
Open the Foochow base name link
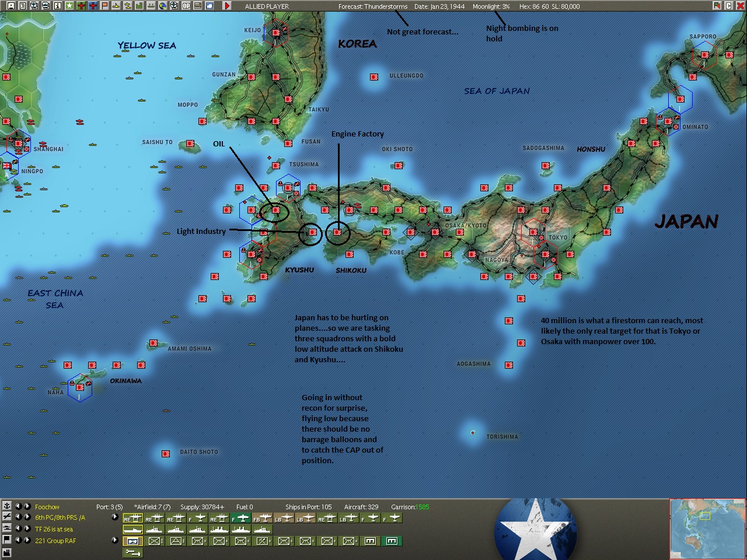(47, 507)
